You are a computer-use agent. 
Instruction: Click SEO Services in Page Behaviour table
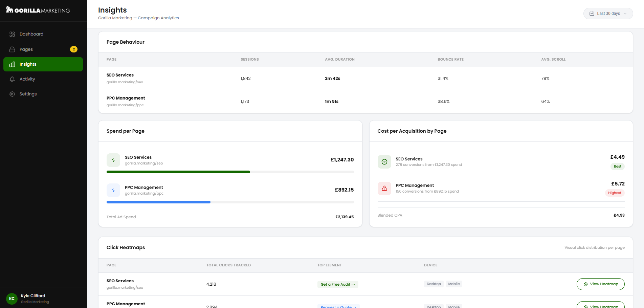pyautogui.click(x=120, y=75)
